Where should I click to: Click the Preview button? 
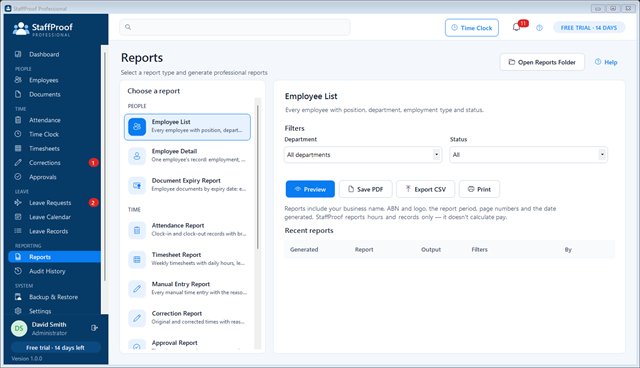click(x=310, y=189)
